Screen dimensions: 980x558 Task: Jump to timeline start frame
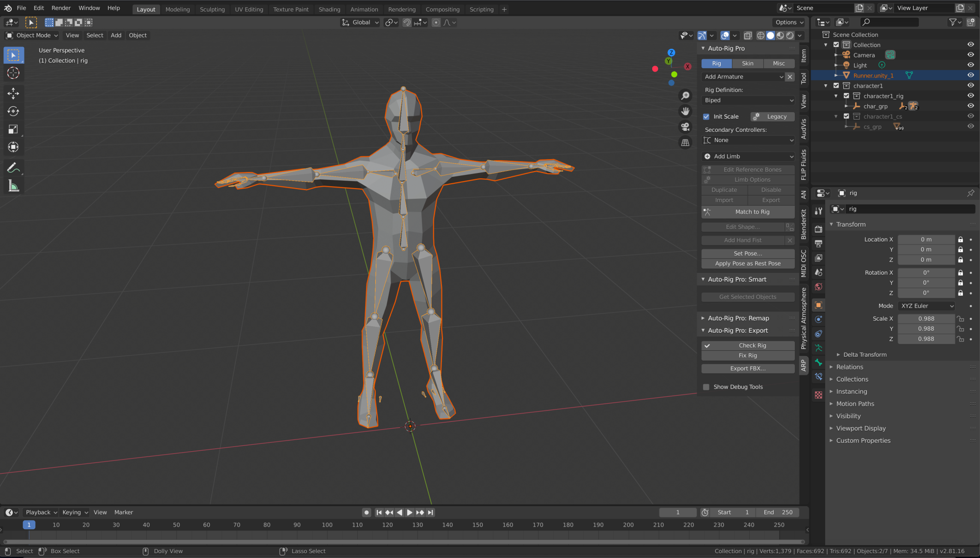click(379, 512)
